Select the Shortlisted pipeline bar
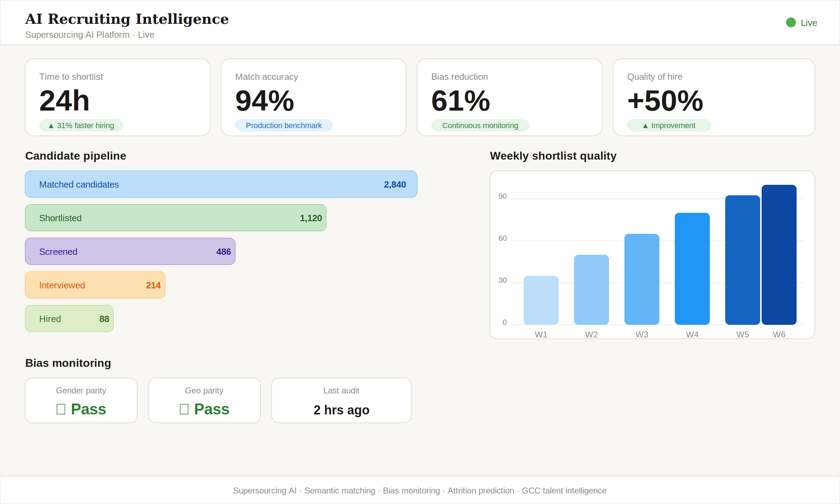The width and height of the screenshot is (840, 504). tap(176, 218)
